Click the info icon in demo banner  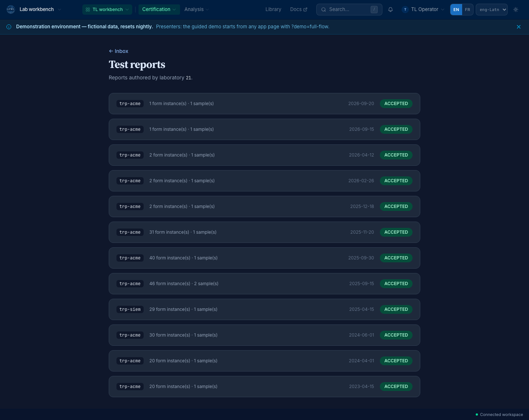click(9, 27)
